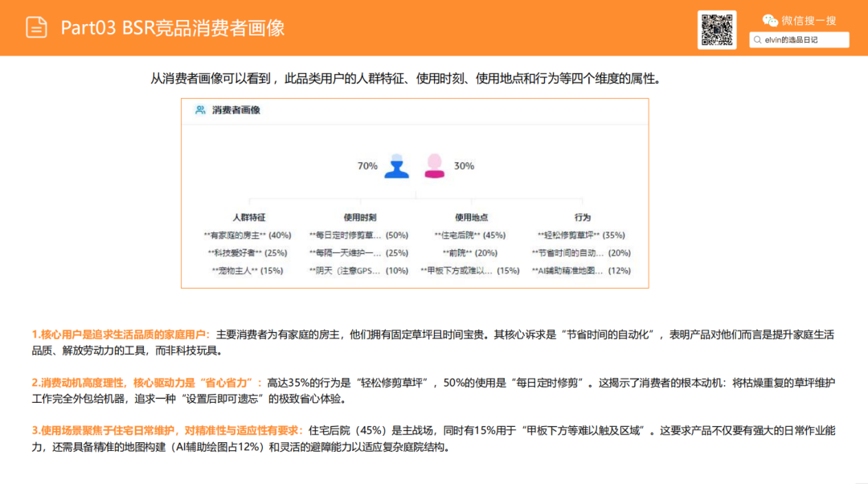Switch to the 行为 column
The width and height of the screenshot is (868, 484).
tap(583, 217)
